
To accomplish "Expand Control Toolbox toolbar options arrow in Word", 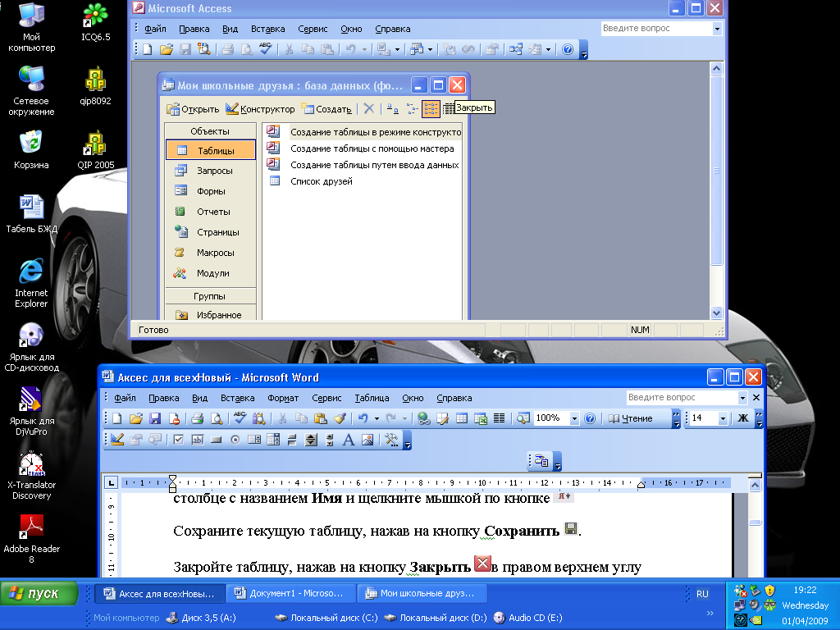I will [408, 441].
